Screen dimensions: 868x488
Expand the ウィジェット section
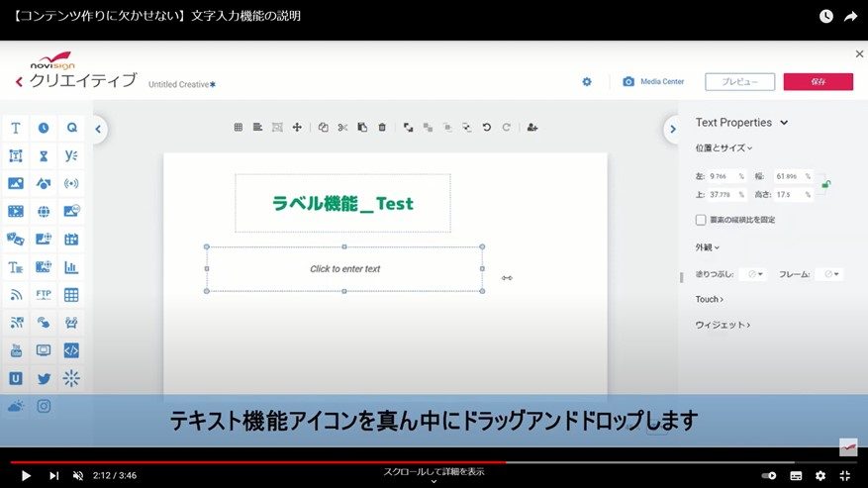click(723, 325)
